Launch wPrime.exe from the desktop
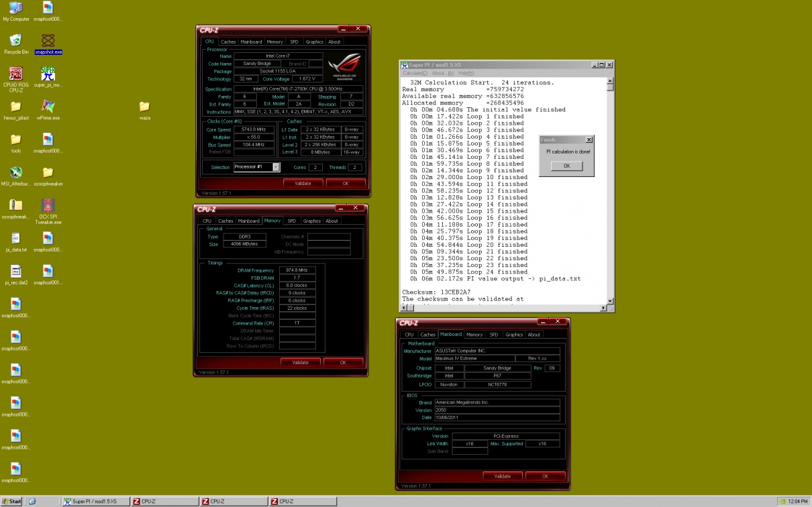Image resolution: width=812 pixels, height=507 pixels. coord(48,107)
